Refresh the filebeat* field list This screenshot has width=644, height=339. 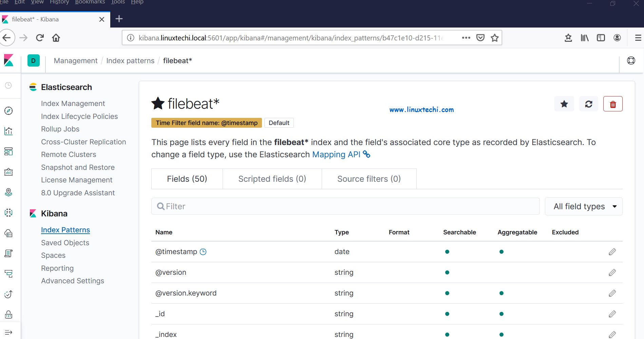pyautogui.click(x=588, y=104)
